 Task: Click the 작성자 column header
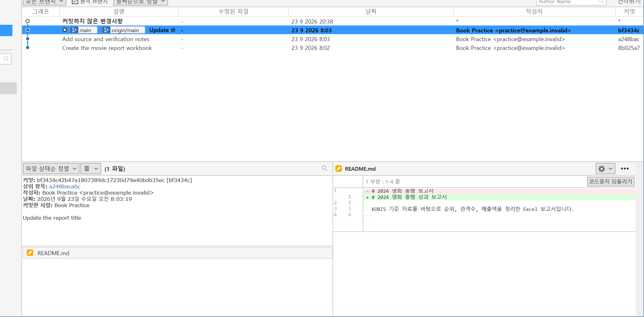tap(534, 12)
